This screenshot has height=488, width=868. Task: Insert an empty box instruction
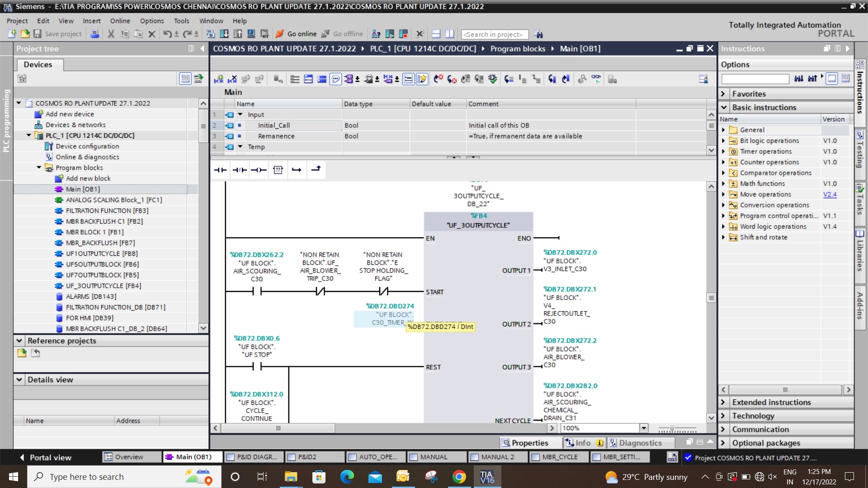278,170
